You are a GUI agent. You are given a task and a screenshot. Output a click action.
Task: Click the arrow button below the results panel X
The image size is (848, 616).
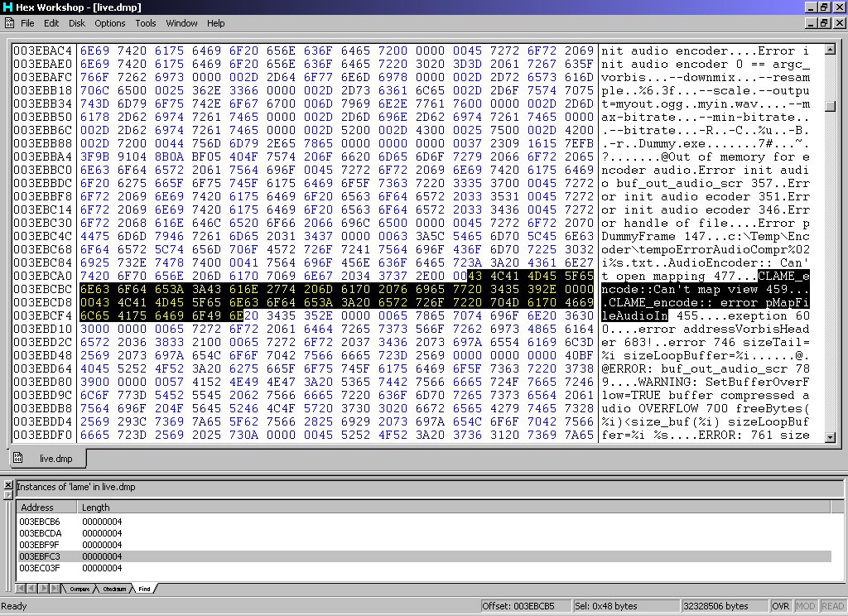(x=8, y=495)
